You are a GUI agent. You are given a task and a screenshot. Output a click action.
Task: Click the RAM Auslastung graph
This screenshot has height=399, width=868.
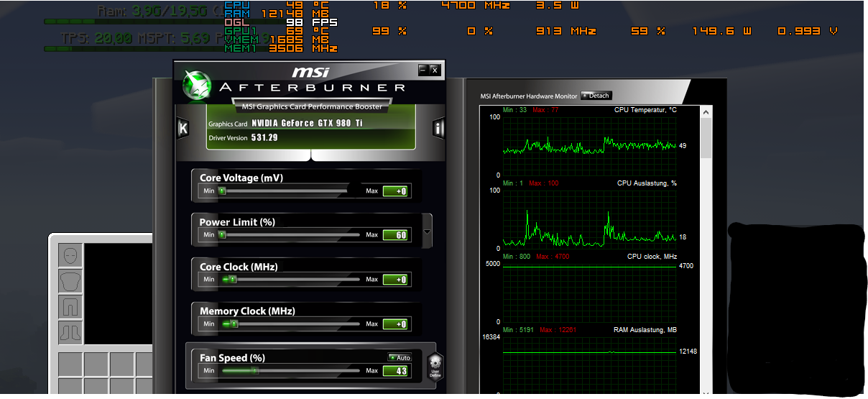point(589,366)
